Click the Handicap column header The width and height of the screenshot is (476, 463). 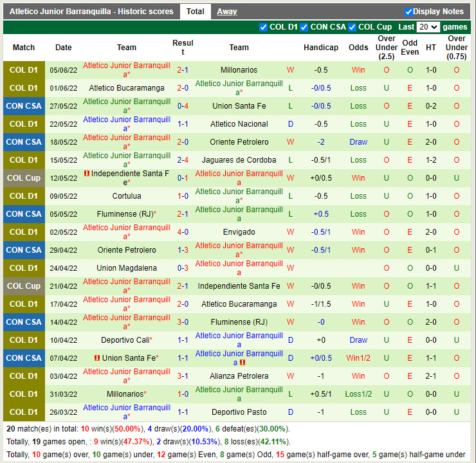[x=320, y=48]
